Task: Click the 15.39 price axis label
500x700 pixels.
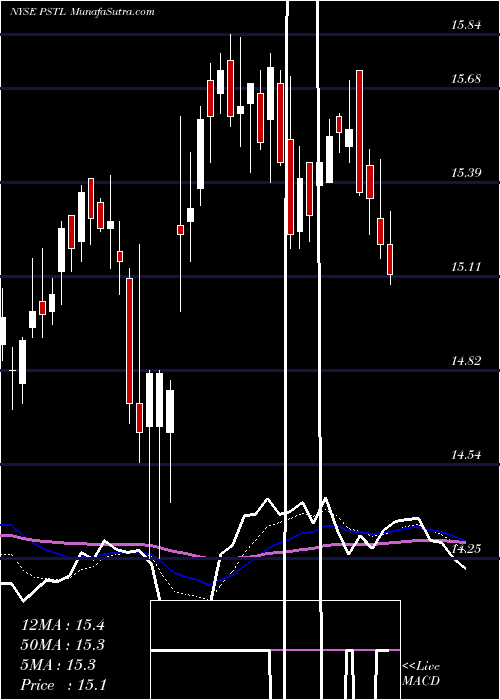Action: (x=466, y=173)
